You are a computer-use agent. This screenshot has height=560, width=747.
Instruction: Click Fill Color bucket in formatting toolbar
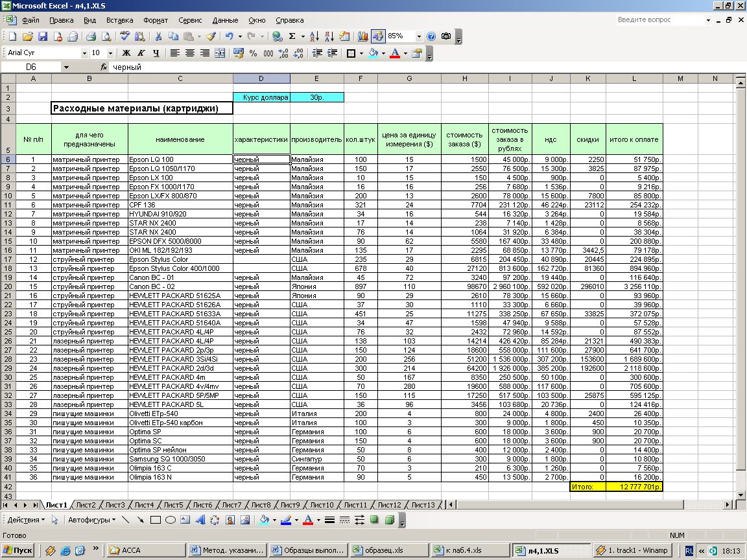tap(373, 53)
